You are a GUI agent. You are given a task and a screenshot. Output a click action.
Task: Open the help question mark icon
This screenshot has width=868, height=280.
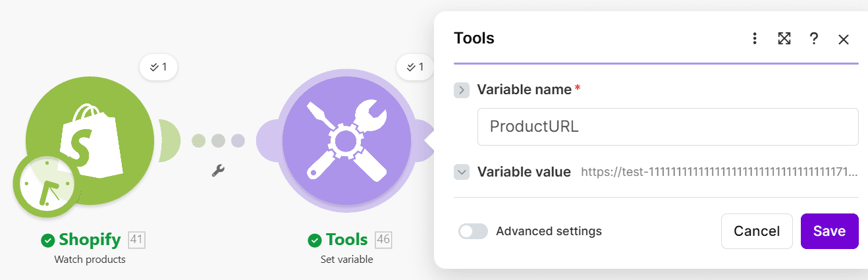814,39
